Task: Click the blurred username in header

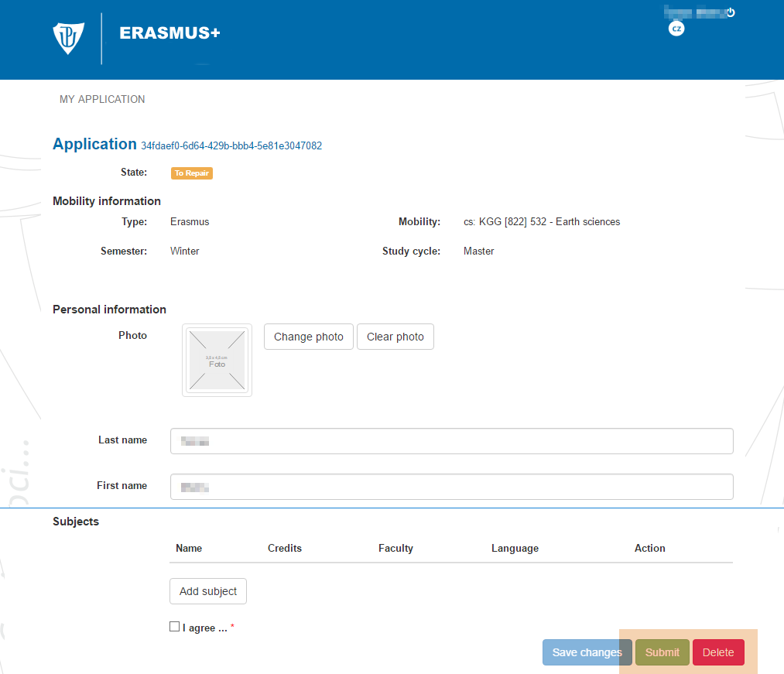Action: click(x=694, y=12)
